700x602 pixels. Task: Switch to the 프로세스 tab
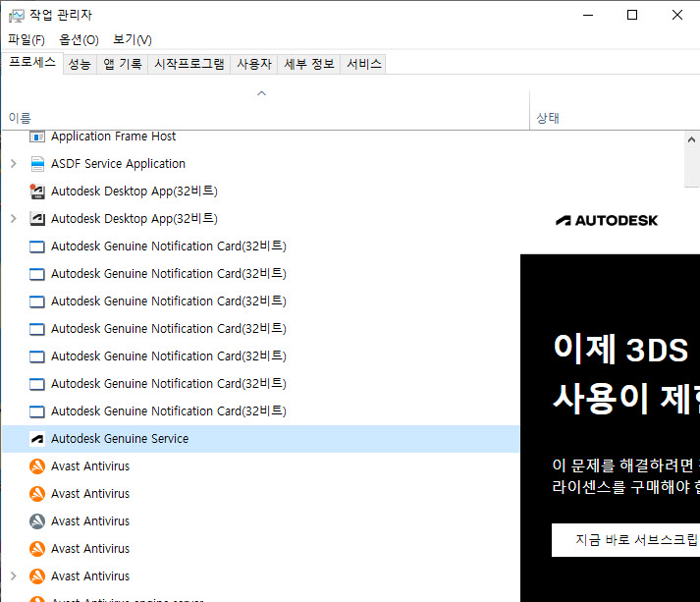click(32, 62)
